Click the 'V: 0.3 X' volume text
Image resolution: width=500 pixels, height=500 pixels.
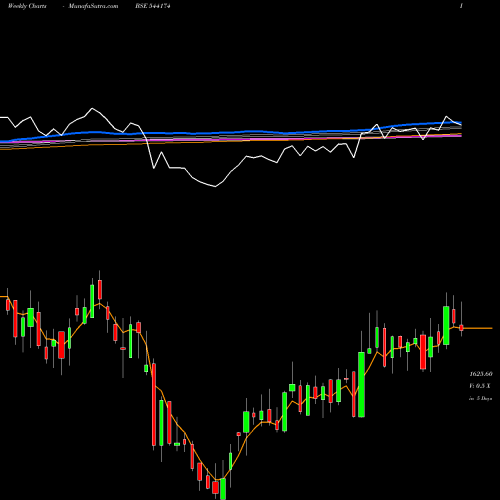pyautogui.click(x=480, y=386)
